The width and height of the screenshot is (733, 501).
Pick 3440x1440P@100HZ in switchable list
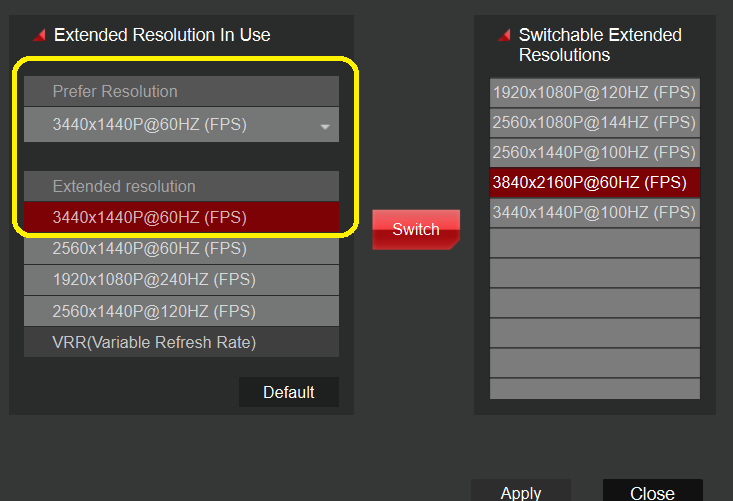click(x=594, y=212)
